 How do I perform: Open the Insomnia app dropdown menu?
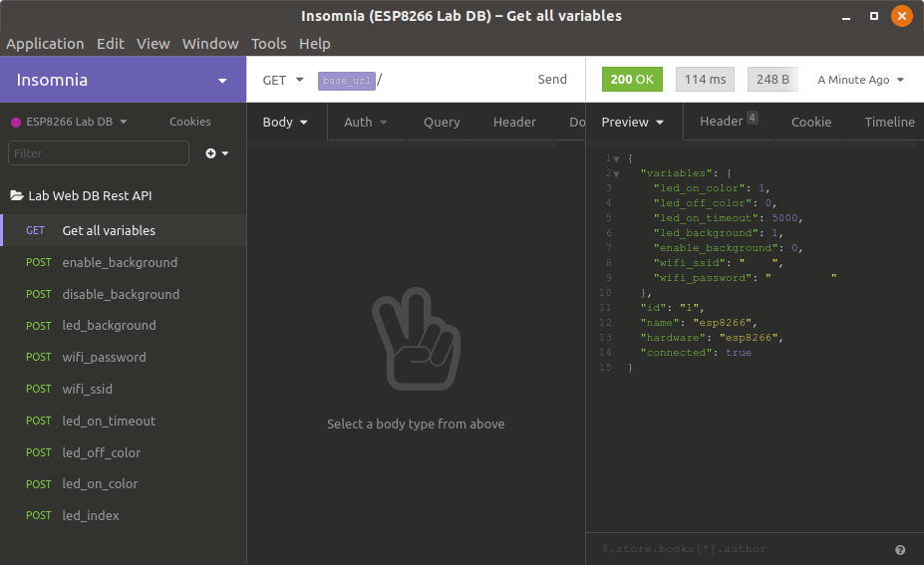(x=221, y=81)
